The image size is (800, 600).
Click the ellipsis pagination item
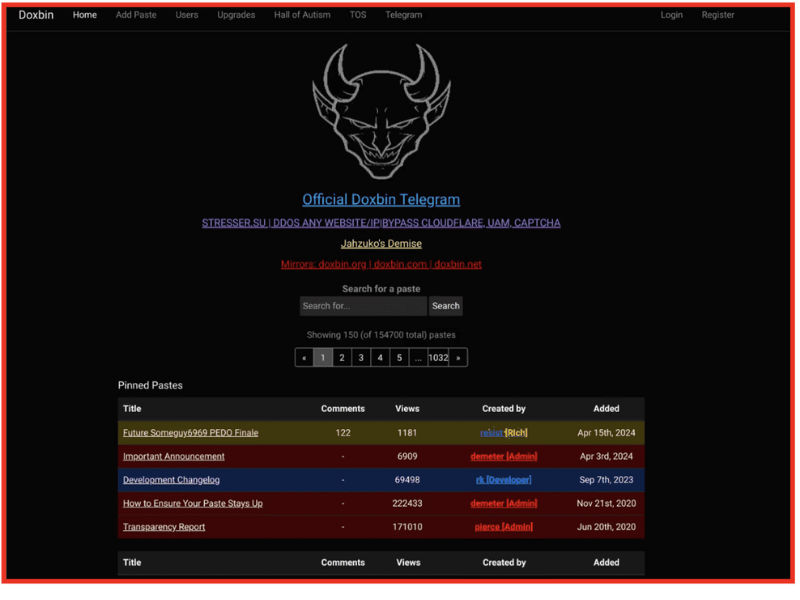click(x=418, y=358)
